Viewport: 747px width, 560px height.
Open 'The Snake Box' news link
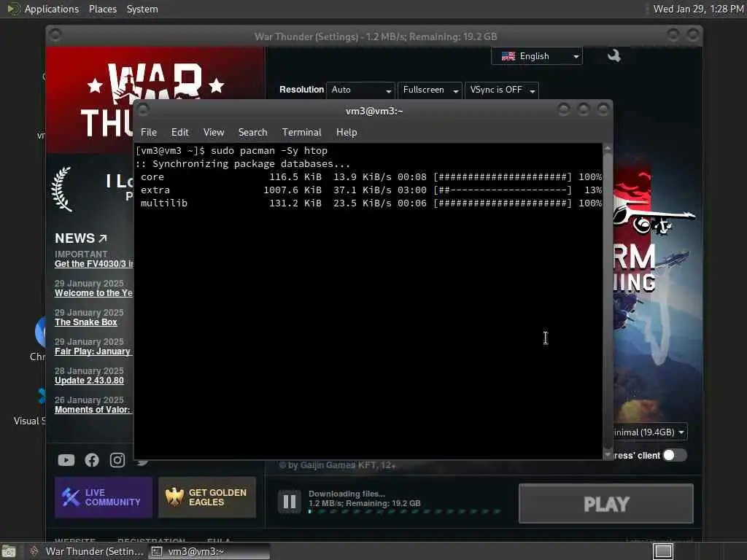click(x=86, y=322)
